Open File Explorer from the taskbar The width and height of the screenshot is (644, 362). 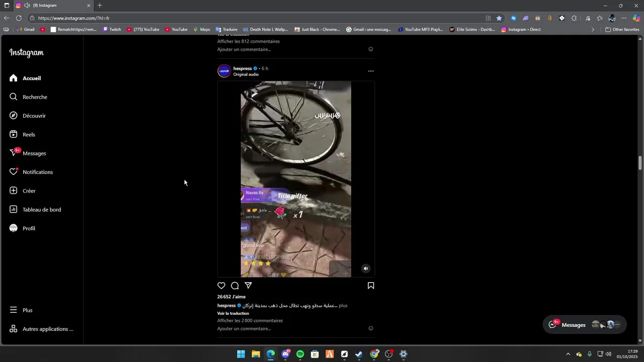point(256,354)
